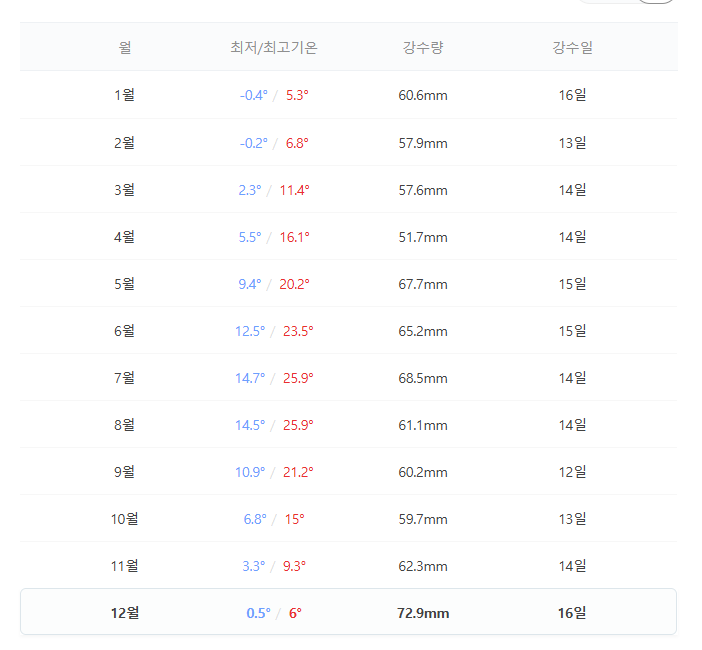Viewport: 702px width, 650px height.
Task: Click the -0.4° low temperature value
Action: click(253, 95)
